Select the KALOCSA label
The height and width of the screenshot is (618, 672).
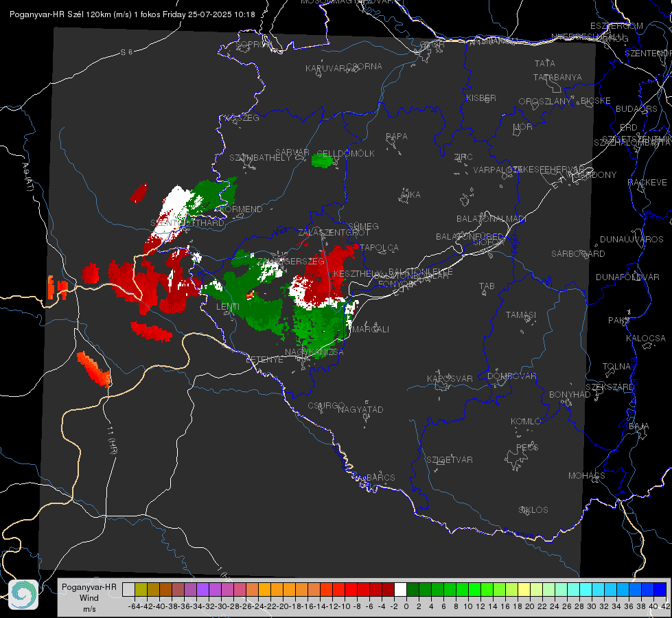point(646,339)
